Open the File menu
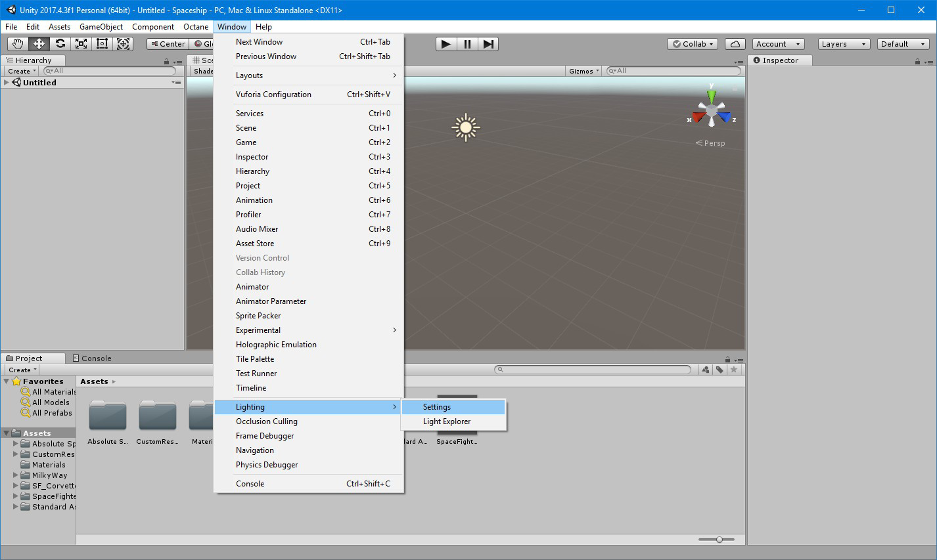This screenshot has height=560, width=937. [x=11, y=27]
